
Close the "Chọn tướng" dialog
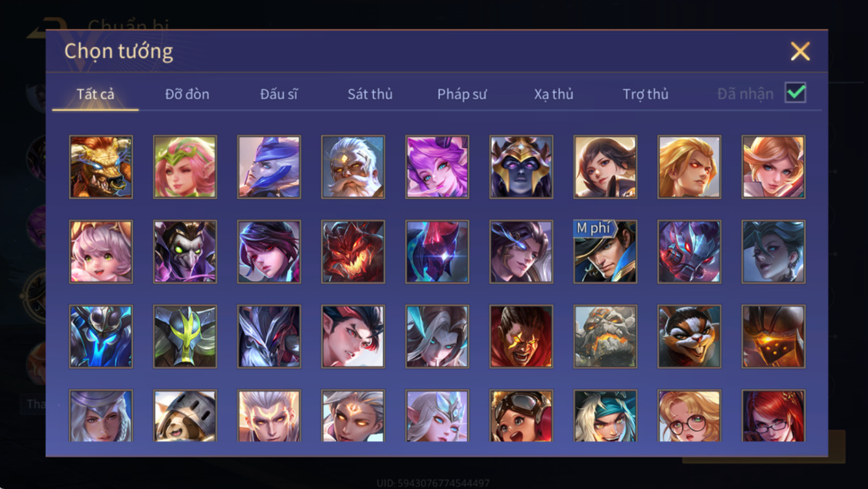click(x=800, y=51)
